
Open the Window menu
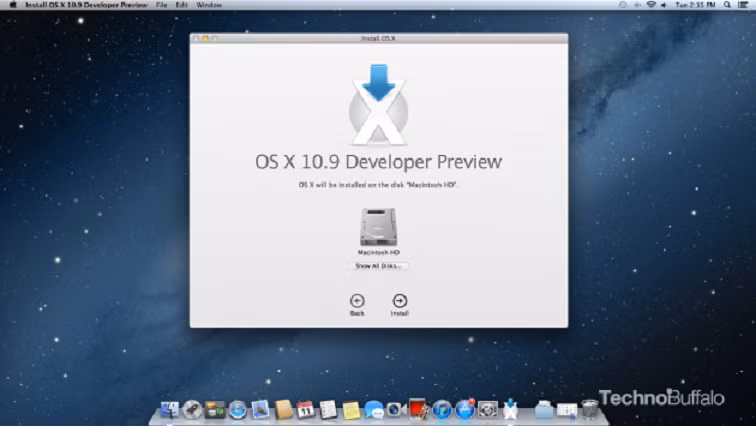point(209,5)
